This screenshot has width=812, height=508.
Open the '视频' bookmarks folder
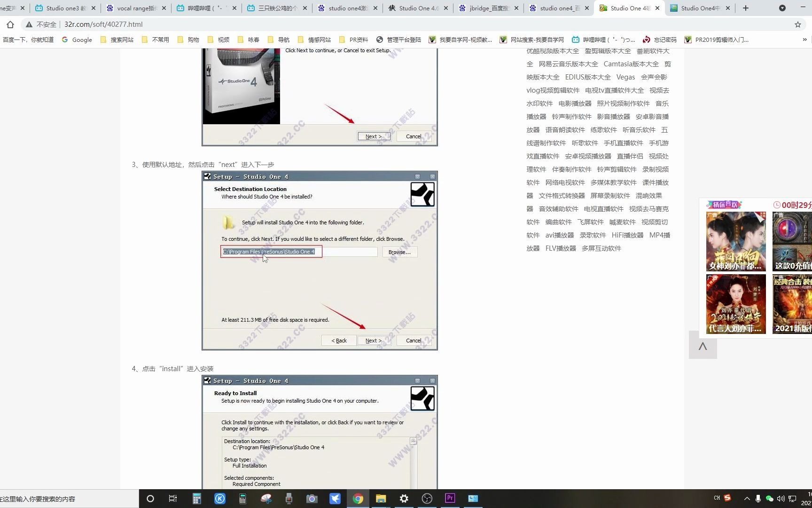pyautogui.click(x=218, y=40)
